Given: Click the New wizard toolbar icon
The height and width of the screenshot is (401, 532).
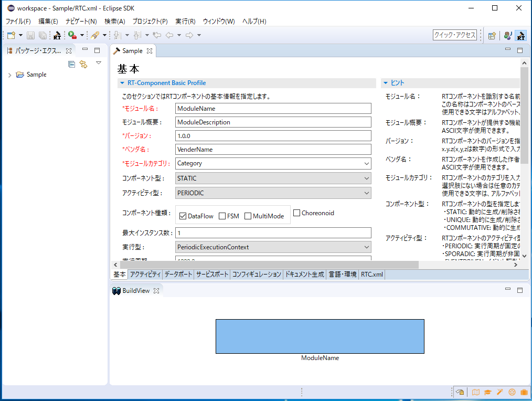Looking at the screenshot, I should [11, 35].
